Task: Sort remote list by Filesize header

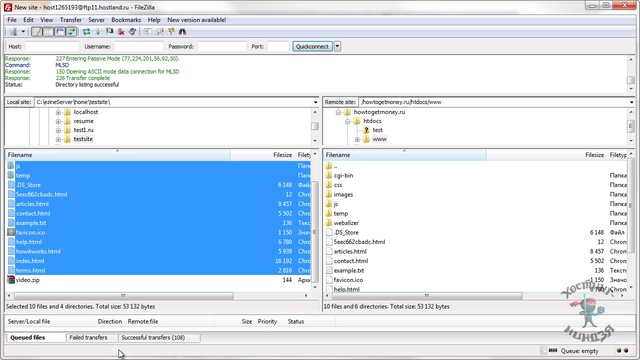Action: tap(546, 155)
